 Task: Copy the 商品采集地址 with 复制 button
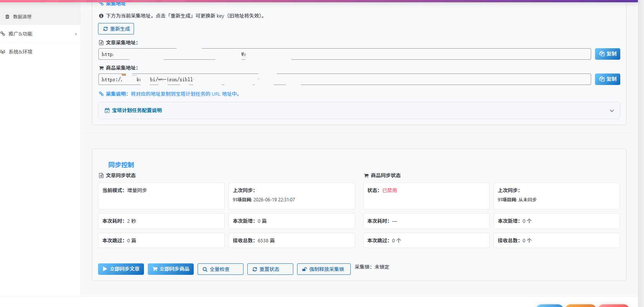[x=608, y=79]
